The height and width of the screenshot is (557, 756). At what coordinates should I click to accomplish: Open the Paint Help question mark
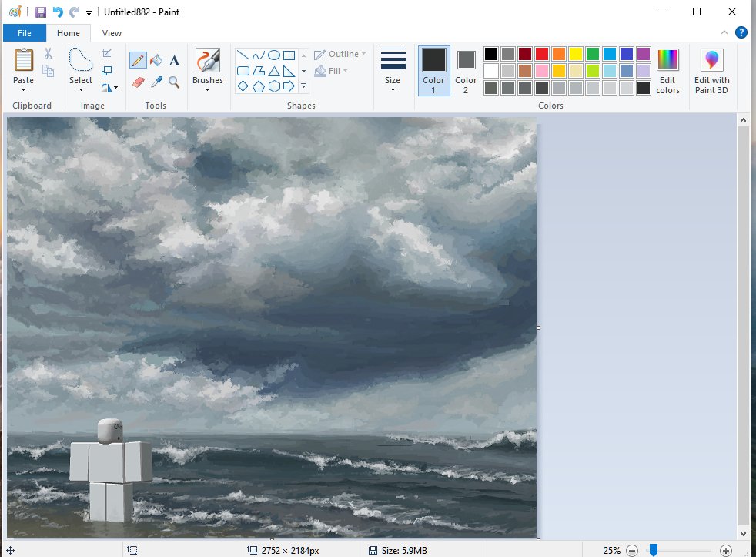(741, 32)
